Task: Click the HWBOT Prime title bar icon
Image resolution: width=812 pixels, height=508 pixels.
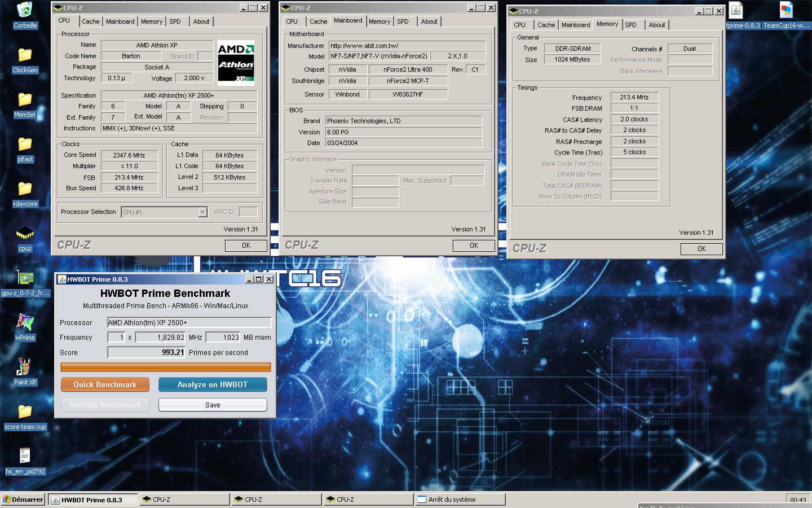Action: (61, 279)
